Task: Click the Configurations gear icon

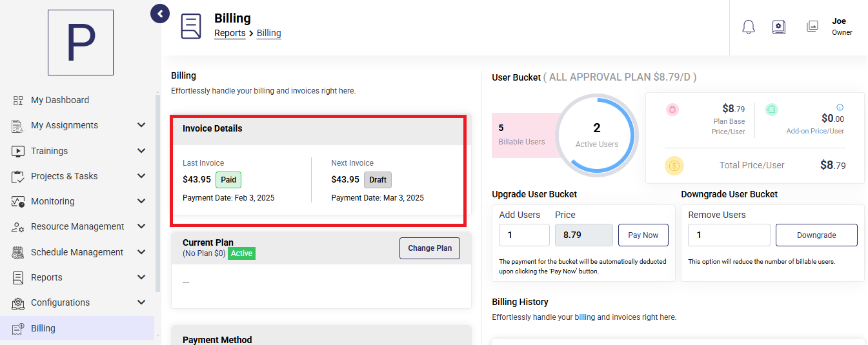Action: (18, 302)
